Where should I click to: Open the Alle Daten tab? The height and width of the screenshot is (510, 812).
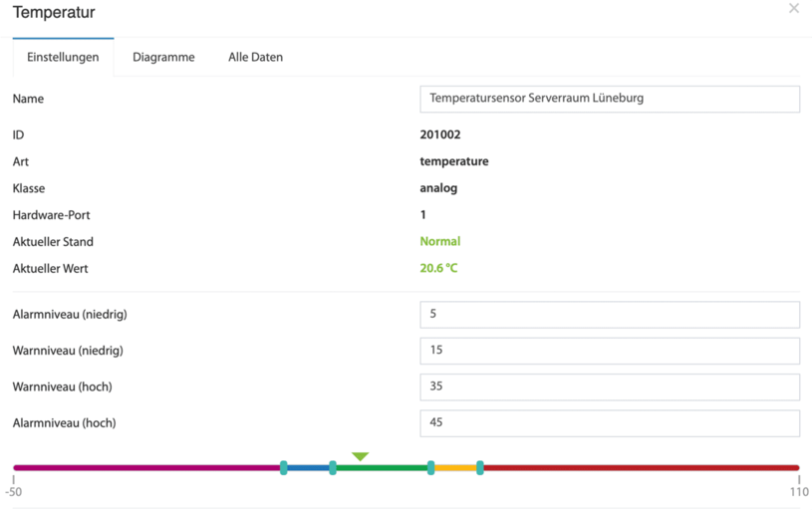255,57
